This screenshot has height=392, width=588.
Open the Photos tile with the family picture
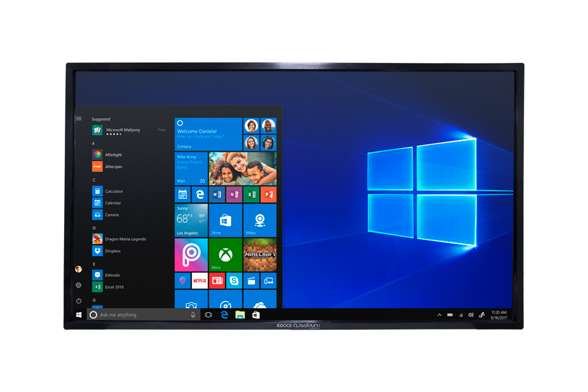[x=243, y=169]
